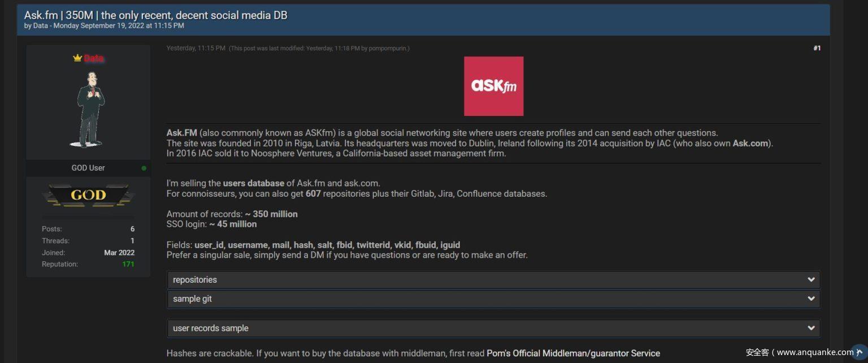Click the gold crown icon beside Data

pyautogui.click(x=77, y=58)
